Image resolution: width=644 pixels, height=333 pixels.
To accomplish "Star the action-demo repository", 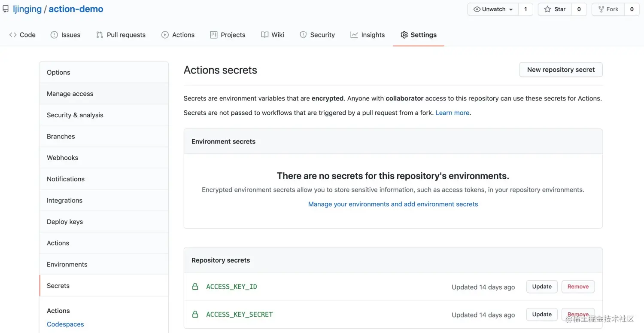I will (555, 9).
